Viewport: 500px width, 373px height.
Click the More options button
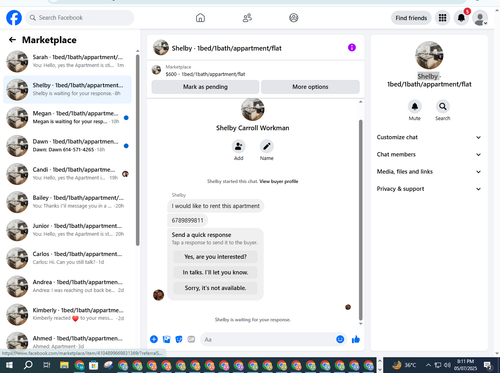pos(310,87)
